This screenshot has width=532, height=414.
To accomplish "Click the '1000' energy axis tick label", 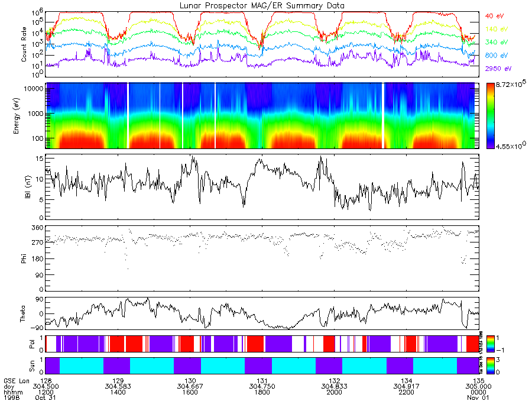I will click(35, 114).
